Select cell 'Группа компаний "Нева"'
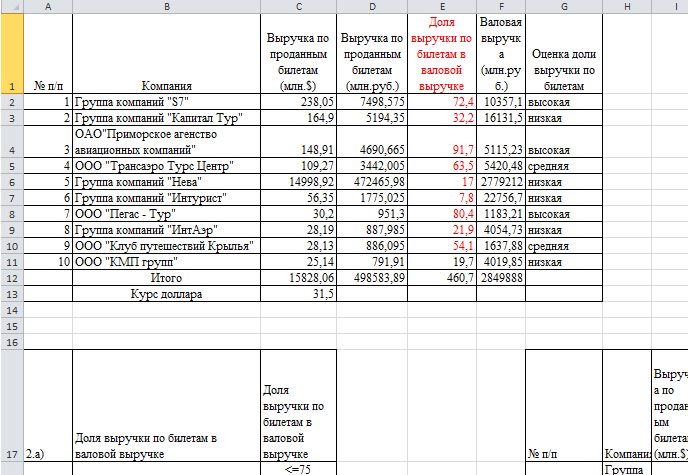Viewport: 688px width, 475px height. 167,182
